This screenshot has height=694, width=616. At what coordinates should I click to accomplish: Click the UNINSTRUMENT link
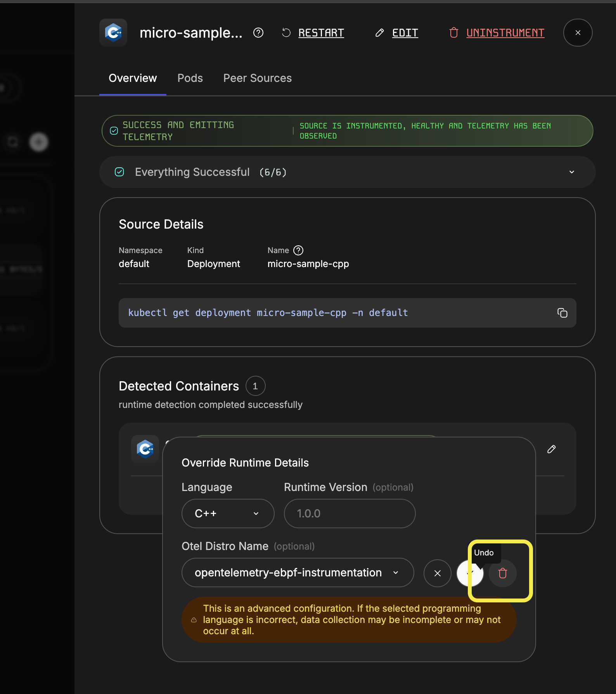(x=505, y=33)
